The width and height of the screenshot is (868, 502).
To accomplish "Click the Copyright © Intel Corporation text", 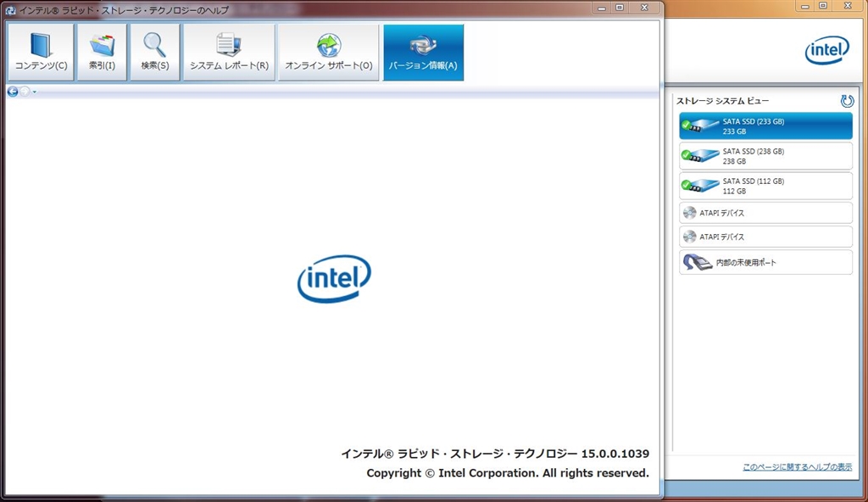I will pos(508,473).
